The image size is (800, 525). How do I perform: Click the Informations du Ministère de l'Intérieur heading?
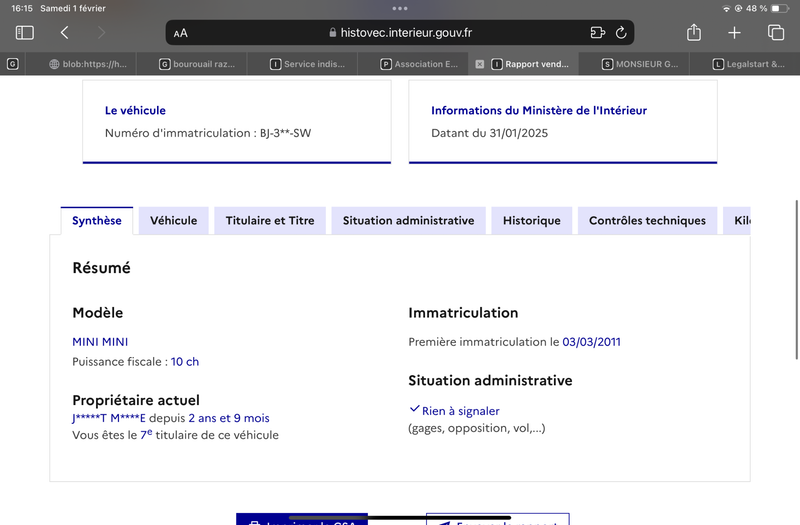539,110
